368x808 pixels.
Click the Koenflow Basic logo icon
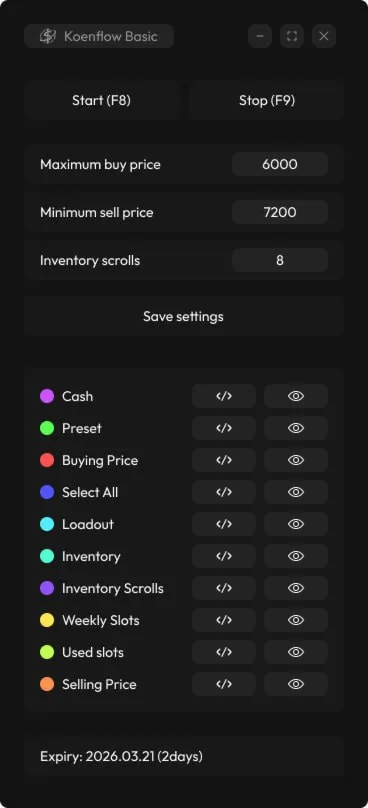(x=48, y=36)
